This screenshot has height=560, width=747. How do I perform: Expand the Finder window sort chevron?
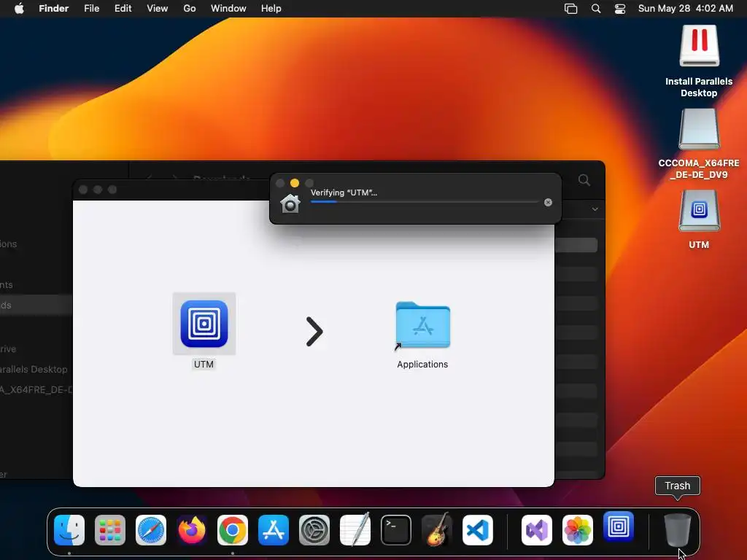tap(595, 209)
